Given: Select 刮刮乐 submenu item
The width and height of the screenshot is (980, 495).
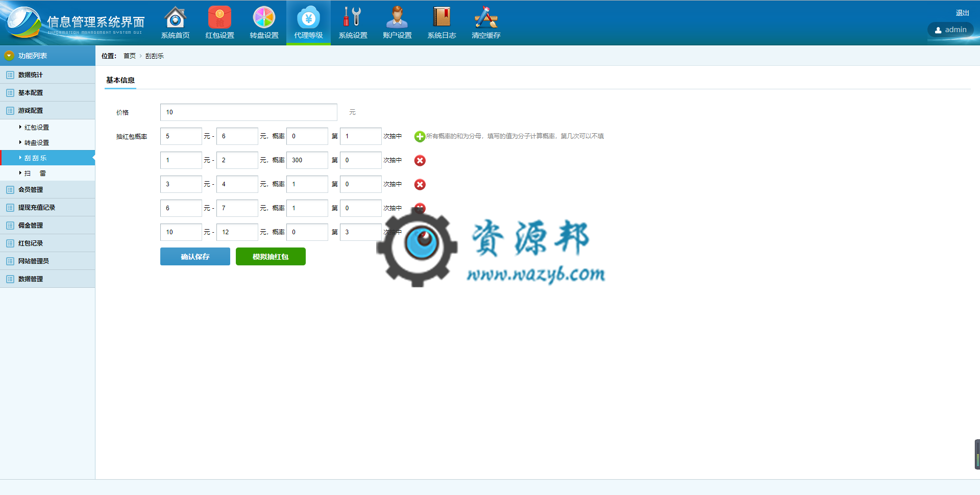Looking at the screenshot, I should tap(47, 158).
